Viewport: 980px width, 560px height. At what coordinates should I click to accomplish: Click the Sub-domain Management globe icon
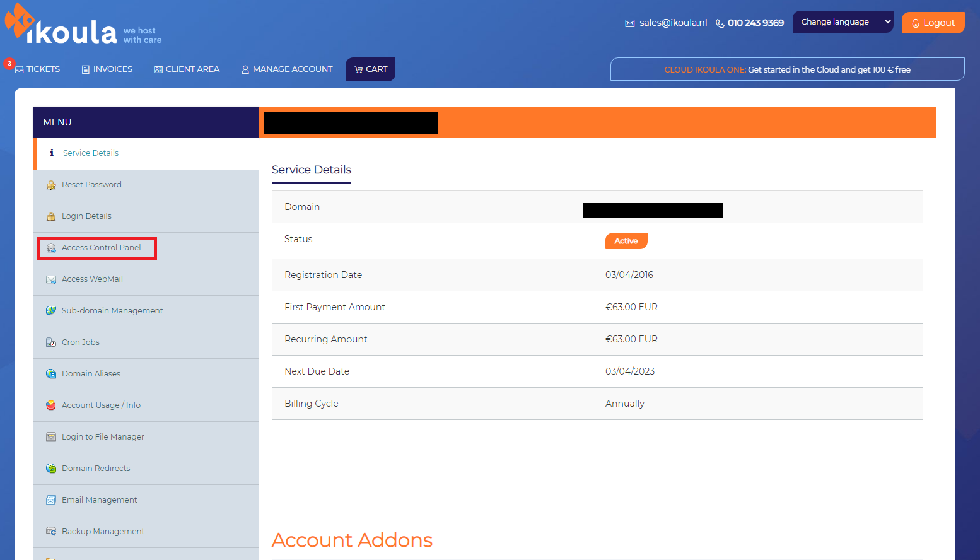(51, 311)
